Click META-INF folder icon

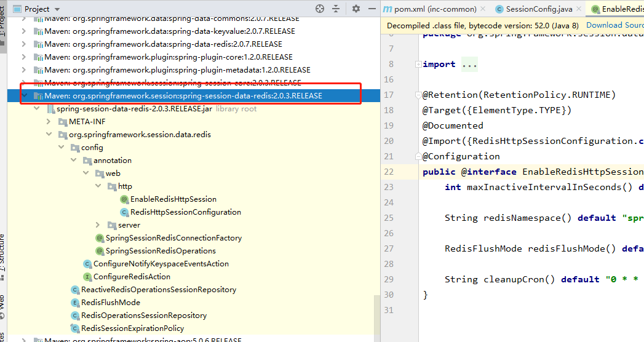point(63,122)
